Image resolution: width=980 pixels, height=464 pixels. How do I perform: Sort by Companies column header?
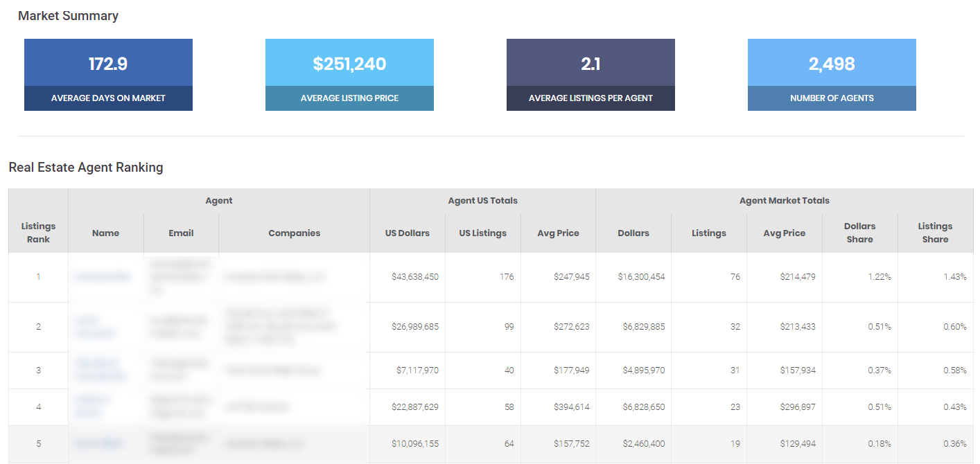pyautogui.click(x=295, y=233)
